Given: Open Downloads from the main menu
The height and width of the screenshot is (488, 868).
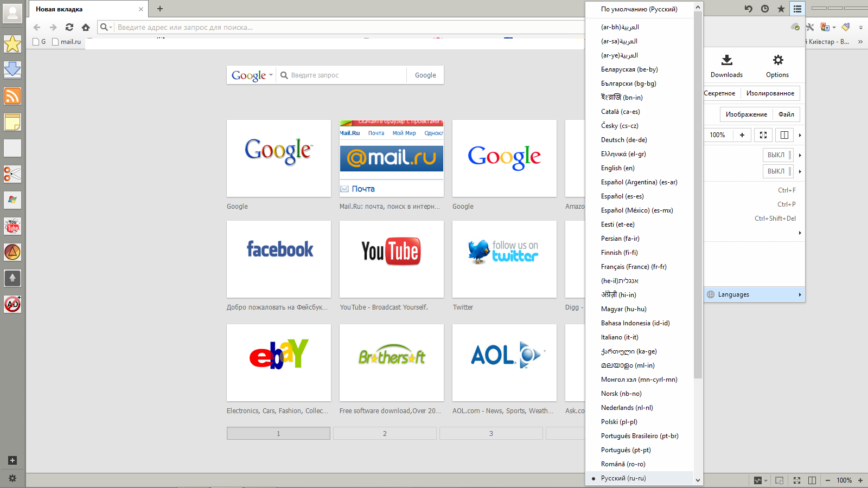Looking at the screenshot, I should tap(726, 66).
